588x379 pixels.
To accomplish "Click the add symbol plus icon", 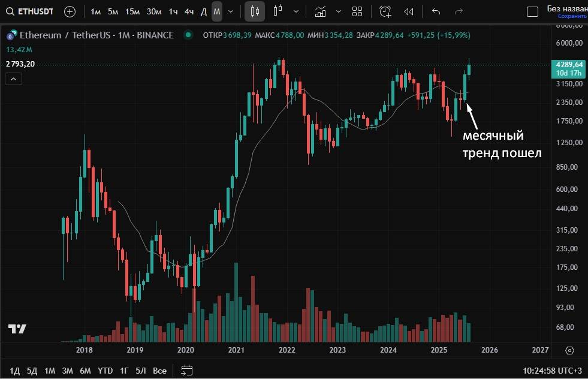I will 70,11.
